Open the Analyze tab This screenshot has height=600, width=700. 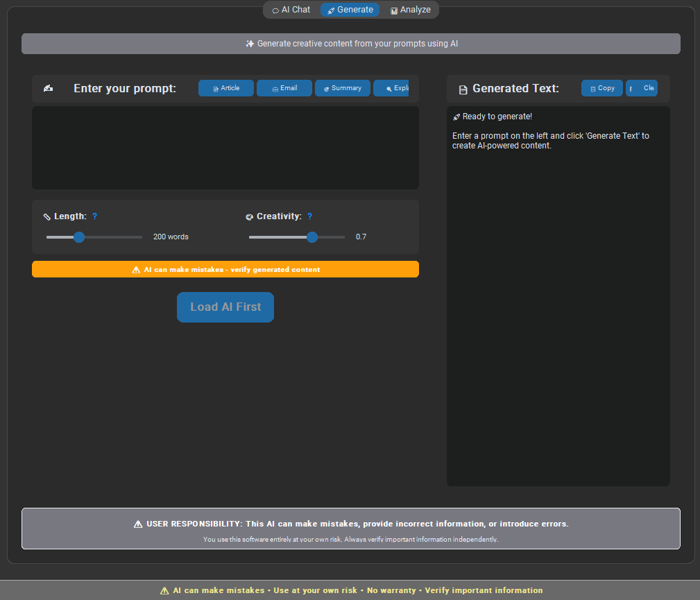[x=410, y=10]
